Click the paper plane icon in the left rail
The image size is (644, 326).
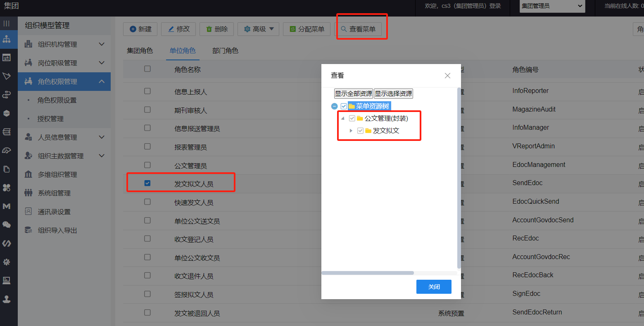tap(7, 76)
